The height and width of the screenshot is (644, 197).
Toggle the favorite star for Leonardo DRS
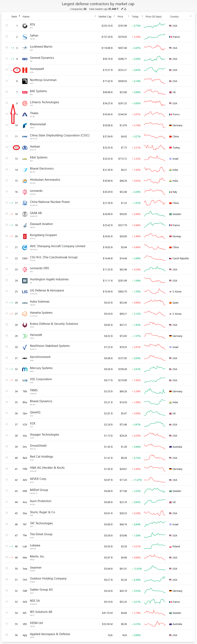pos(7,269)
